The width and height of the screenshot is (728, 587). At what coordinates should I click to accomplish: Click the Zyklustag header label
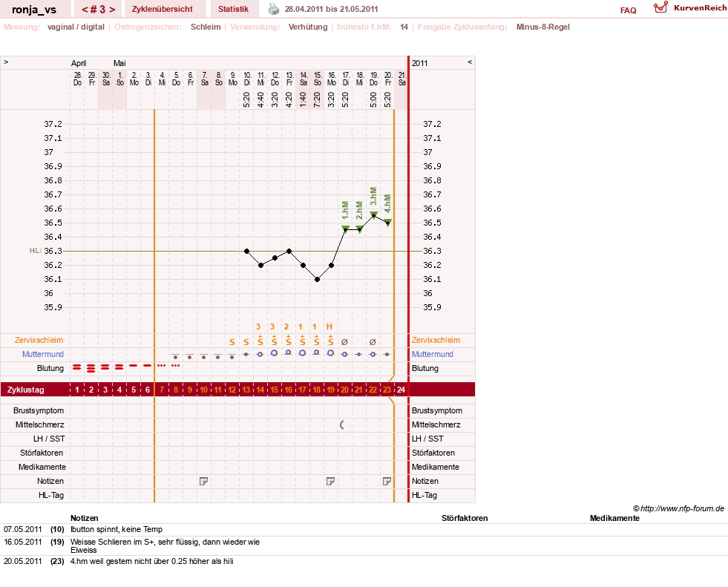[x=25, y=390]
